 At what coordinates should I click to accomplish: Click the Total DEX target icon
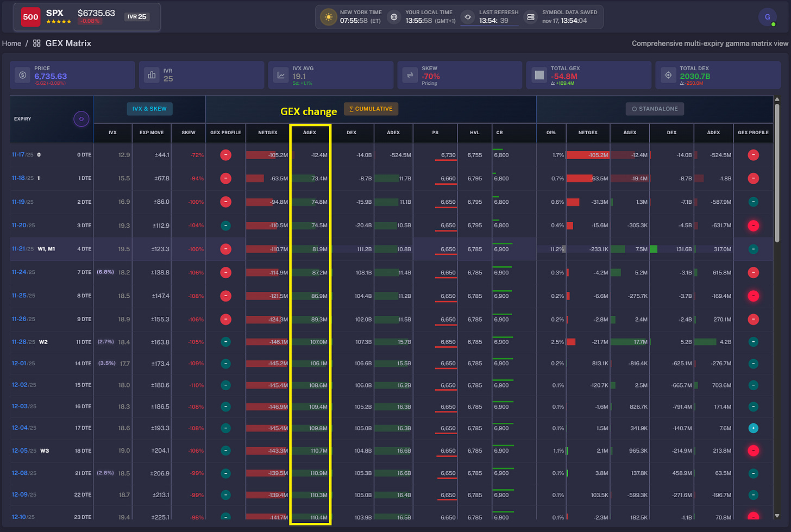668,75
